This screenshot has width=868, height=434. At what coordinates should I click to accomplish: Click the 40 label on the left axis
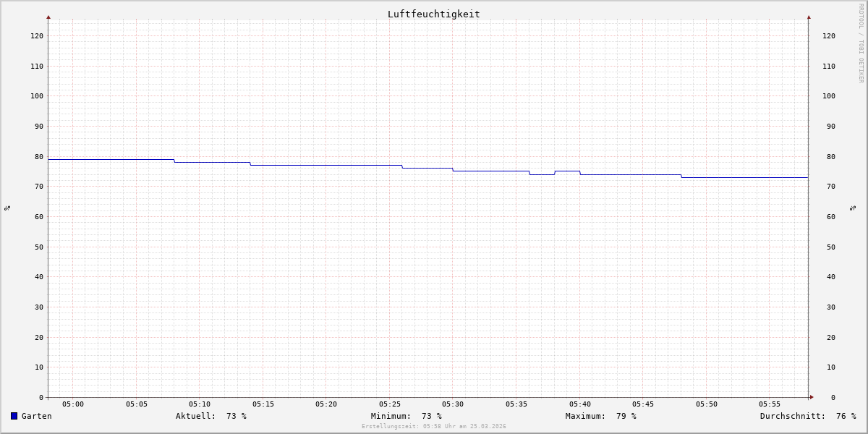point(39,276)
